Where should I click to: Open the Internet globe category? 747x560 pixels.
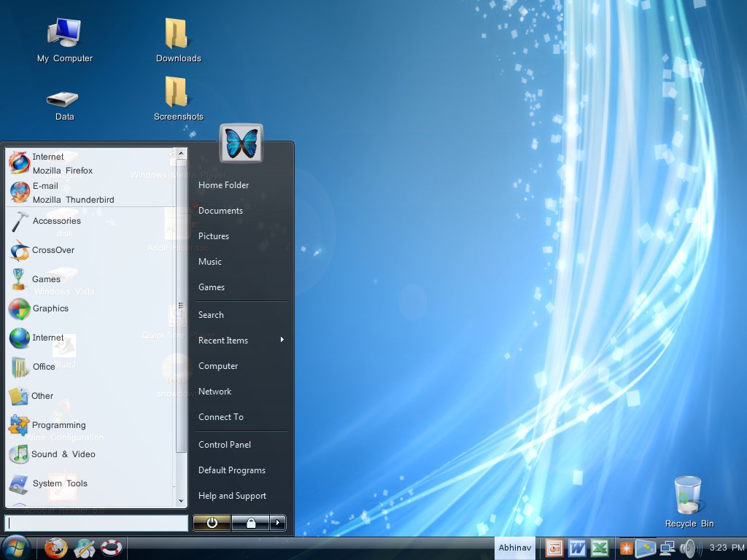point(90,338)
